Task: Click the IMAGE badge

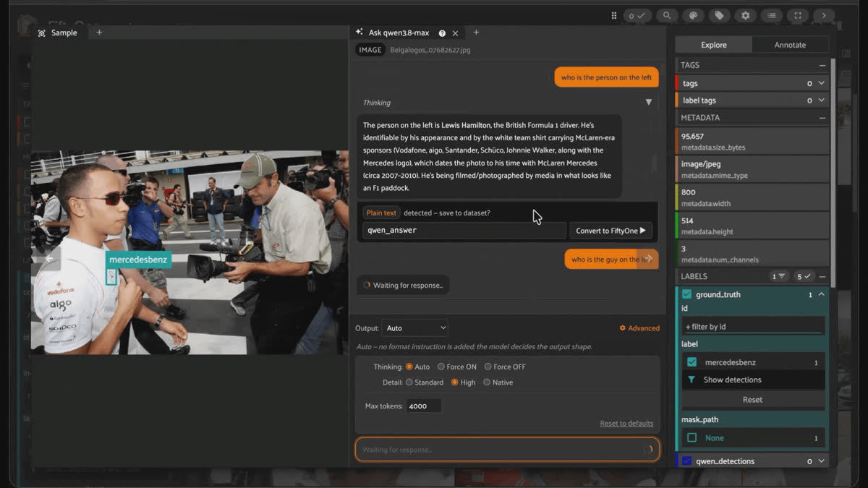Action: coord(370,50)
